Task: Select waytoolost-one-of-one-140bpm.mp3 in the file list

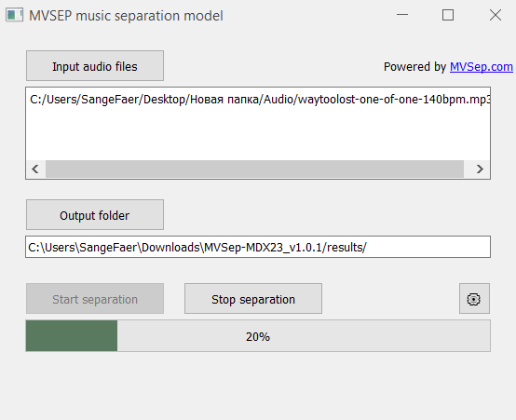Action: 260,99
